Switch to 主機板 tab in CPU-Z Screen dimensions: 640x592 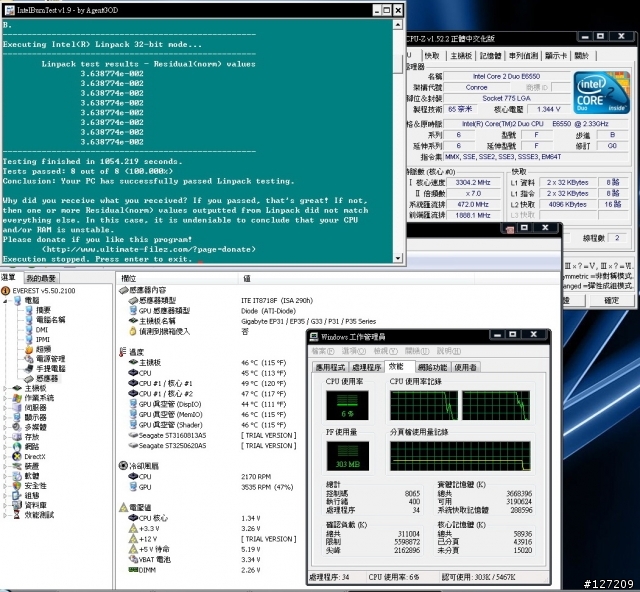461,56
